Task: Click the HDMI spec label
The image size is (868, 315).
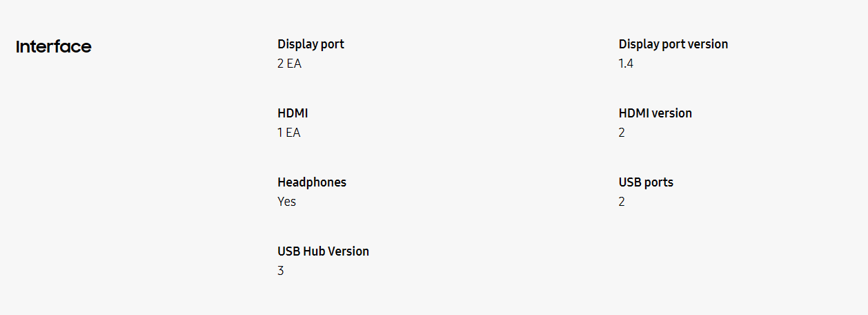Action: click(x=293, y=113)
